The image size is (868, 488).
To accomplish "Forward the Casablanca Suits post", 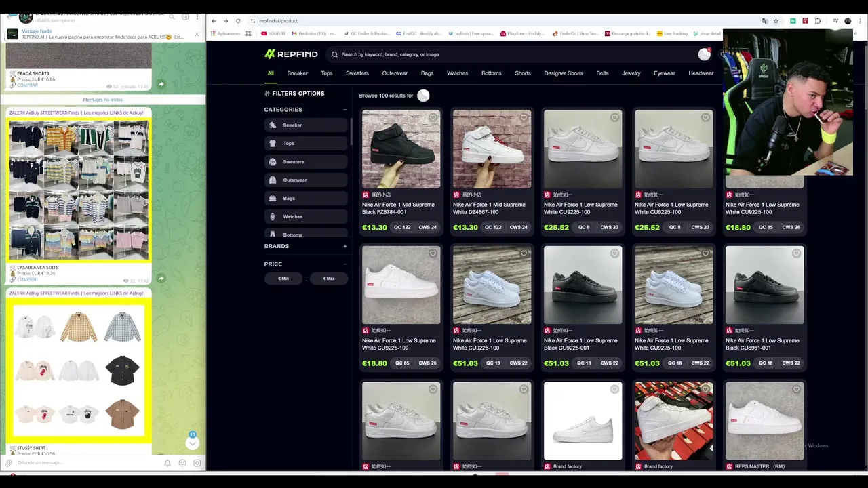I will point(161,279).
